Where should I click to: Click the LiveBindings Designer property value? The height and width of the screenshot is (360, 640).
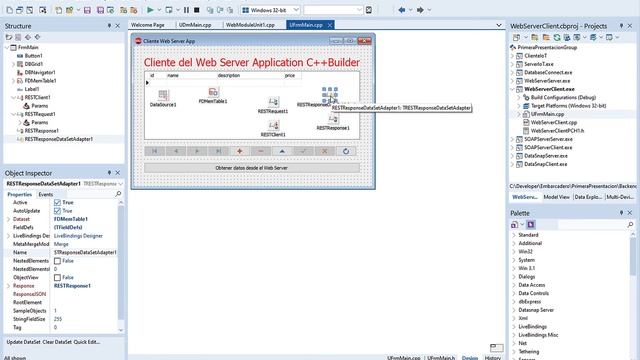[78, 236]
